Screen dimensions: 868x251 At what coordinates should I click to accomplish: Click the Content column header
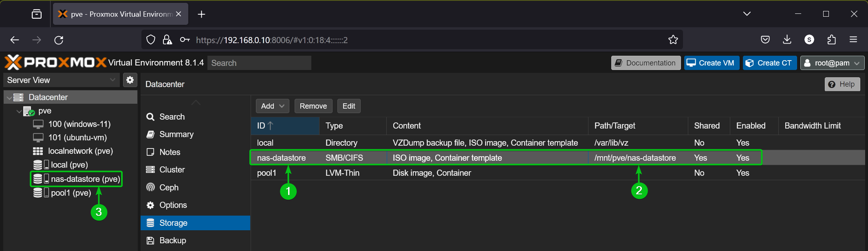tap(487, 126)
